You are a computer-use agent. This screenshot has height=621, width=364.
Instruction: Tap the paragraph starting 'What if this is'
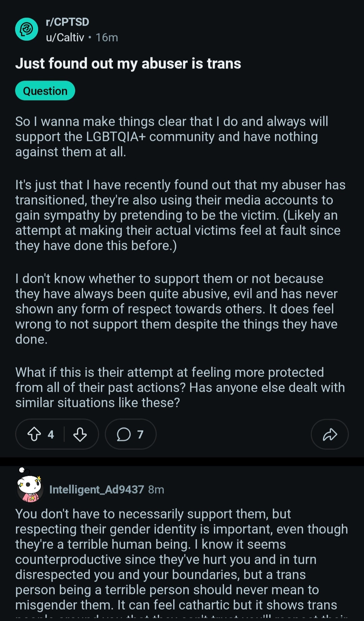pyautogui.click(x=180, y=387)
